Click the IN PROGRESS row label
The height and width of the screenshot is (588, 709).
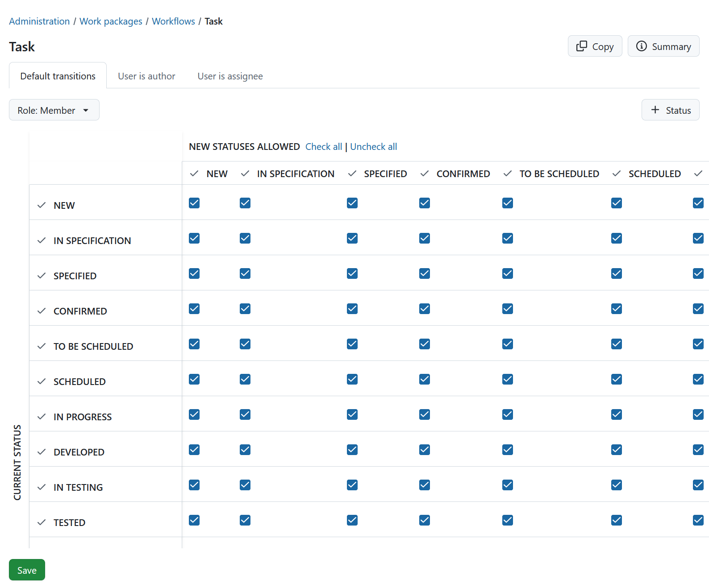click(83, 417)
